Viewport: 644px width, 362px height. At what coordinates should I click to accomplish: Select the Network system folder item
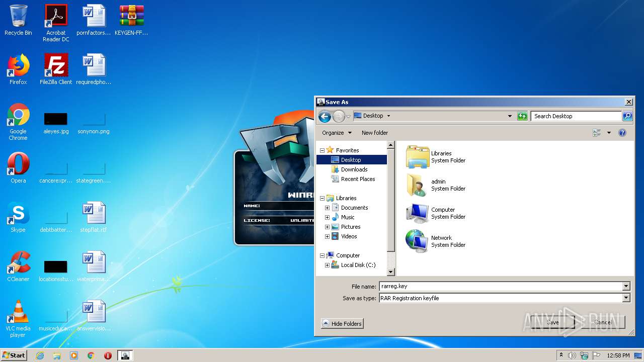click(x=436, y=241)
